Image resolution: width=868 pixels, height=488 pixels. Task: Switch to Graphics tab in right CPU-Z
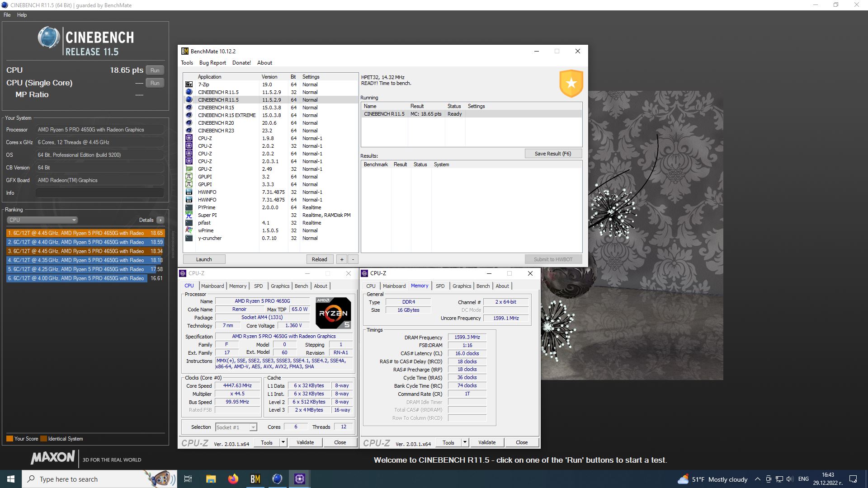(x=462, y=286)
